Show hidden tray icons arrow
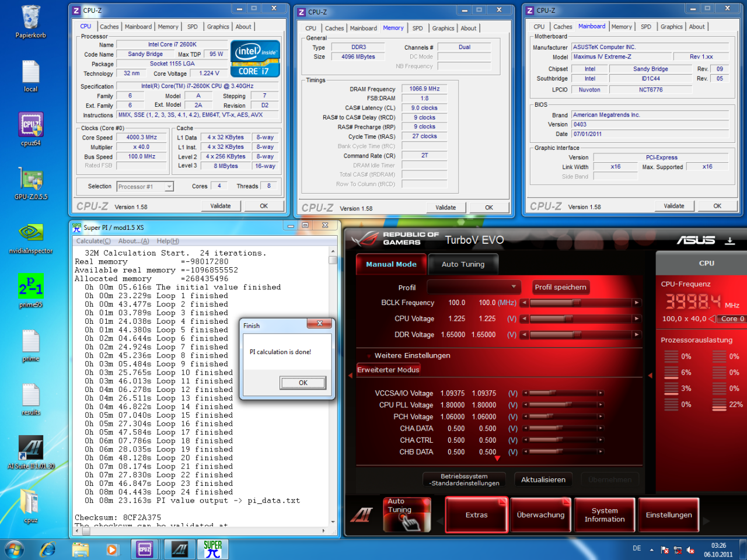Viewport: 747px width, 560px height. [652, 549]
